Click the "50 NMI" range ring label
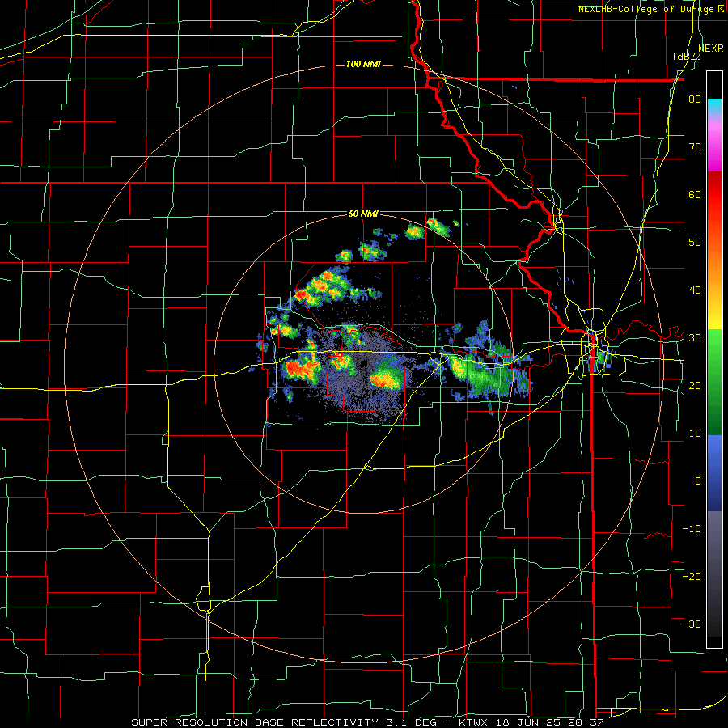 coord(363,214)
